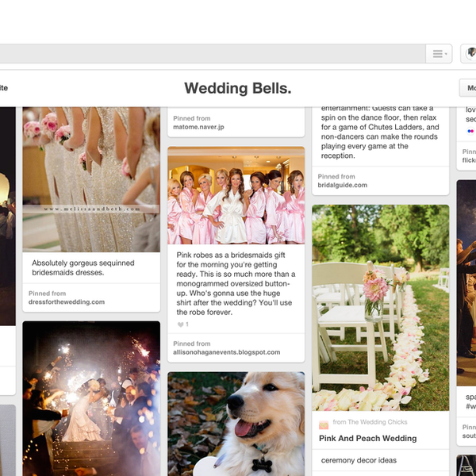Open the pink robes bridesmaids photo
Screen dimensions: 476x476
[236, 195]
